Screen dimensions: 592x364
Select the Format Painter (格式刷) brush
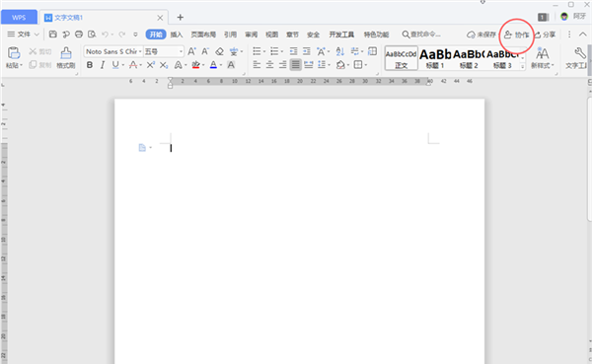tap(66, 57)
